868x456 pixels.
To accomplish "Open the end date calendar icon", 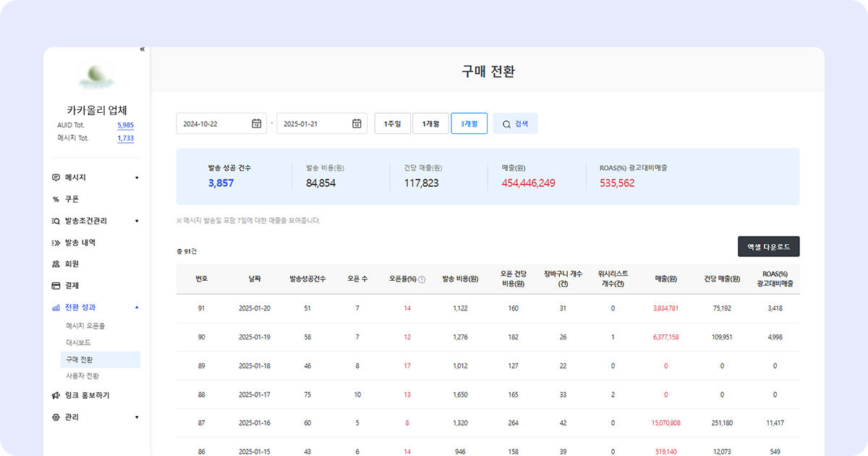I will pyautogui.click(x=357, y=124).
